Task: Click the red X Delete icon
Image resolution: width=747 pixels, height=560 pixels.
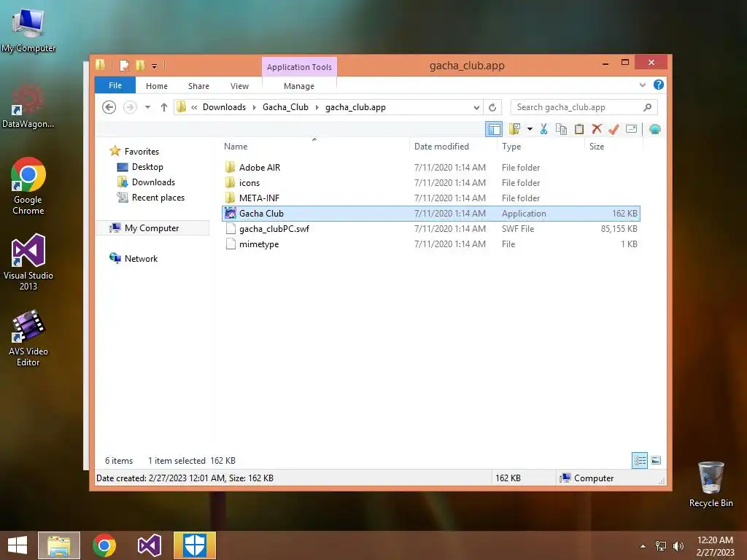Action: tap(597, 129)
